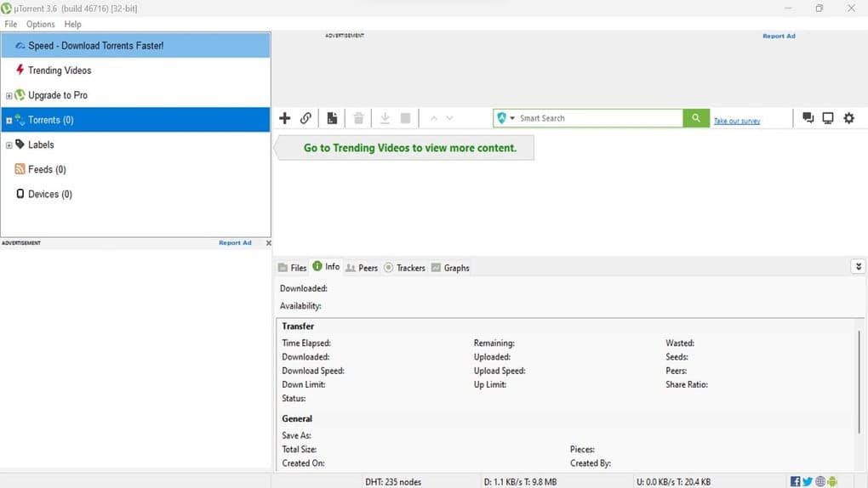Click the remote monitor icon in toolbar

point(828,118)
